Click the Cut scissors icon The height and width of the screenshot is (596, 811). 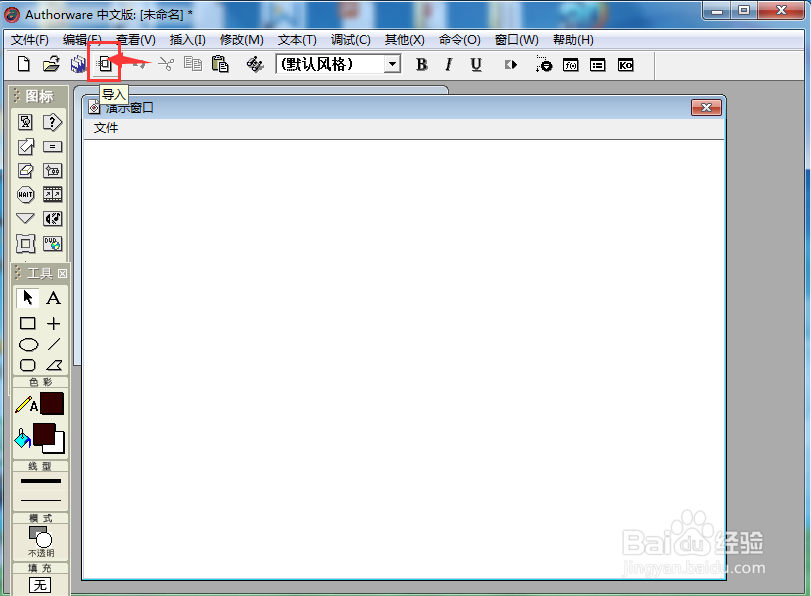[166, 64]
